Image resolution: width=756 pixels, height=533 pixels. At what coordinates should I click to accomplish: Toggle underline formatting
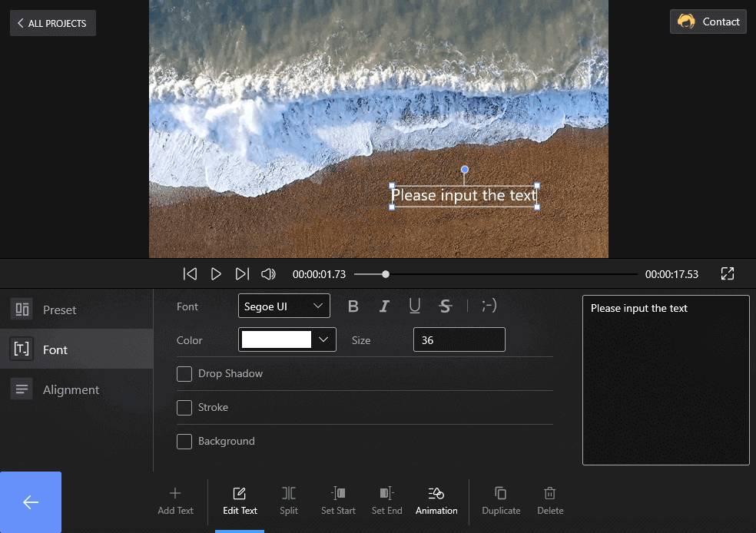[x=415, y=306]
